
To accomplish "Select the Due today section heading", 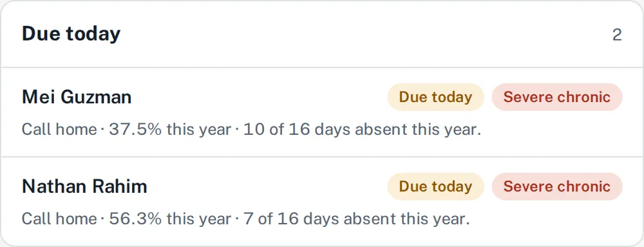I will (71, 34).
